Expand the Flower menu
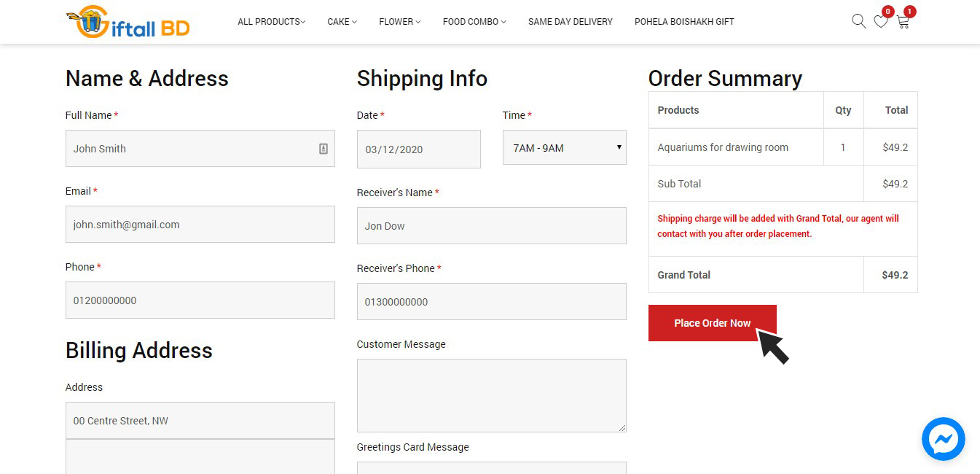 point(400,22)
